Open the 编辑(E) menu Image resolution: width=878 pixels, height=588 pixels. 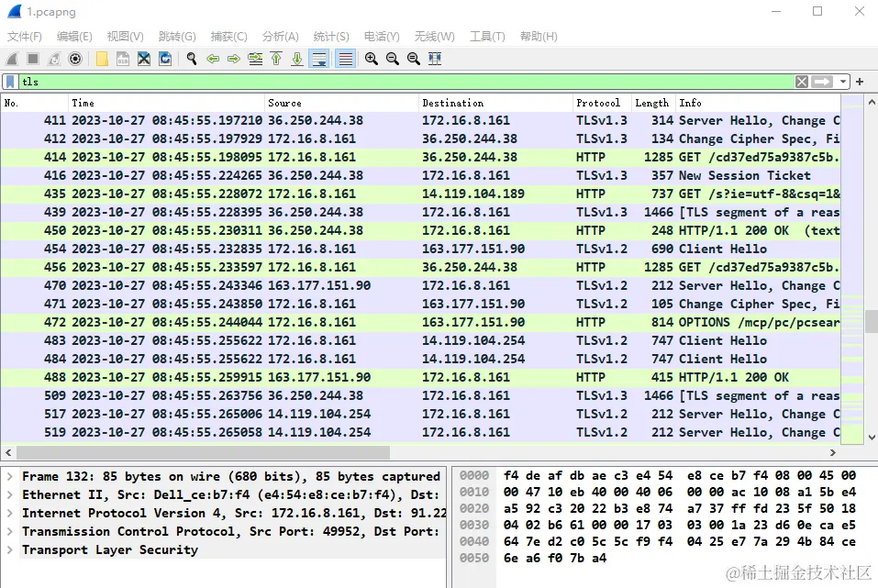tap(74, 37)
